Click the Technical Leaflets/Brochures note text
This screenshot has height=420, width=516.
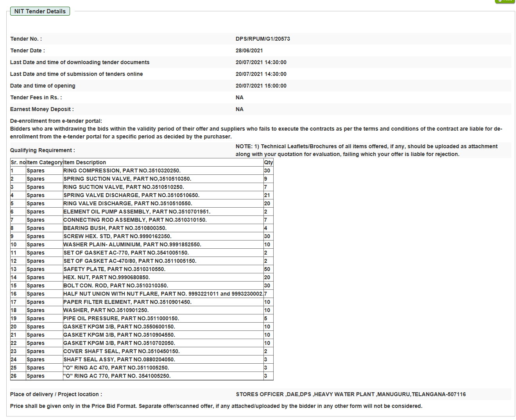(x=367, y=150)
